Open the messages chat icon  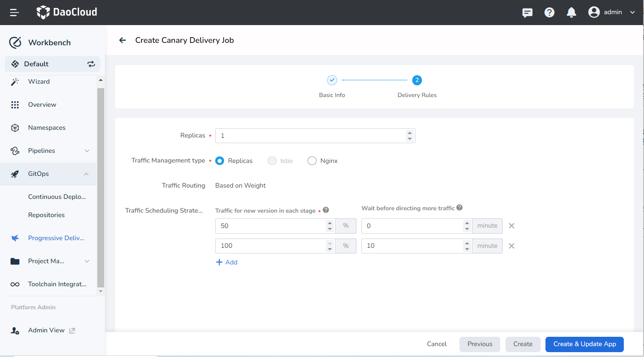click(527, 13)
